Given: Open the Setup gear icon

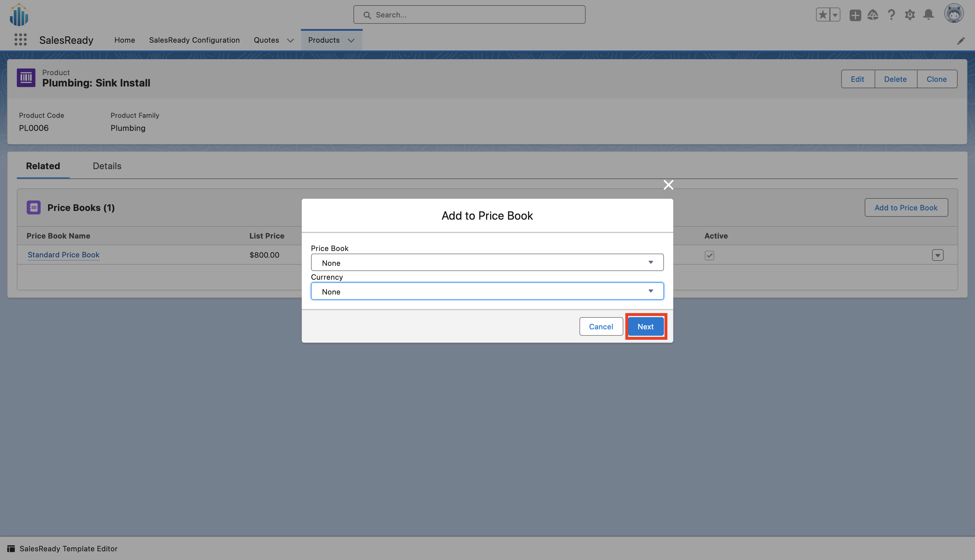Looking at the screenshot, I should (910, 15).
